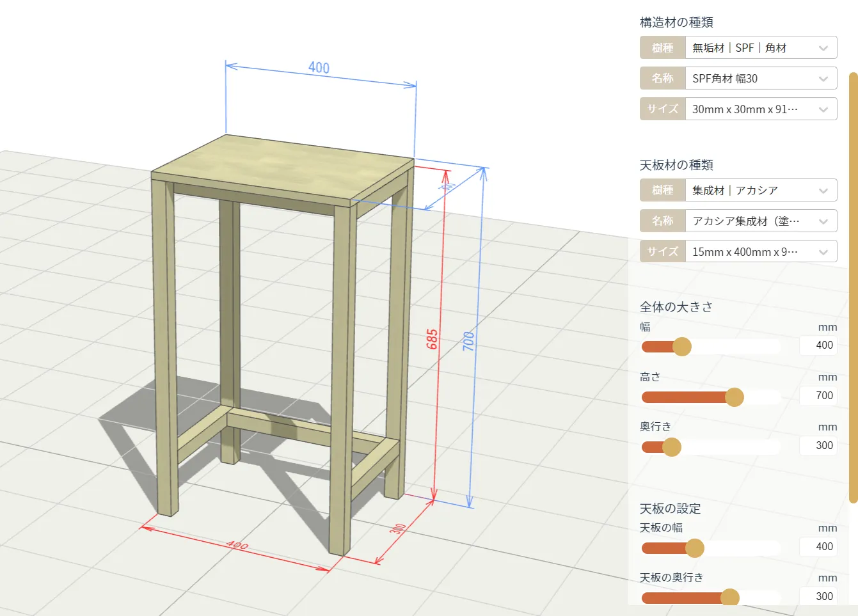Image resolution: width=858 pixels, height=616 pixels.
Task: Click the 天板の奥行き slider handle
Action: pos(730,597)
